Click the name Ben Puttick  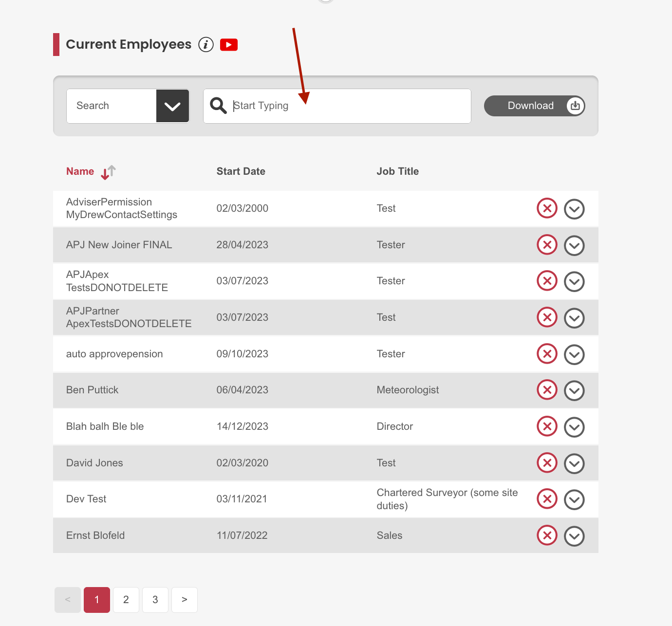[92, 390]
